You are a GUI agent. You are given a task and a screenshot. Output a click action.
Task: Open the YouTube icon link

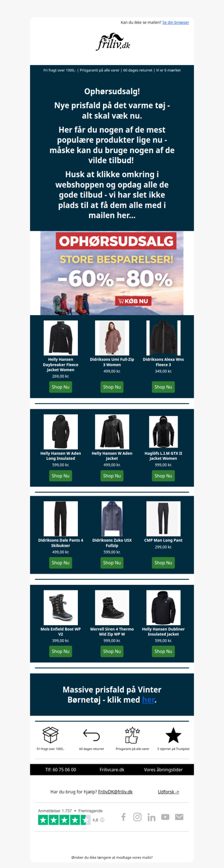coord(165,817)
